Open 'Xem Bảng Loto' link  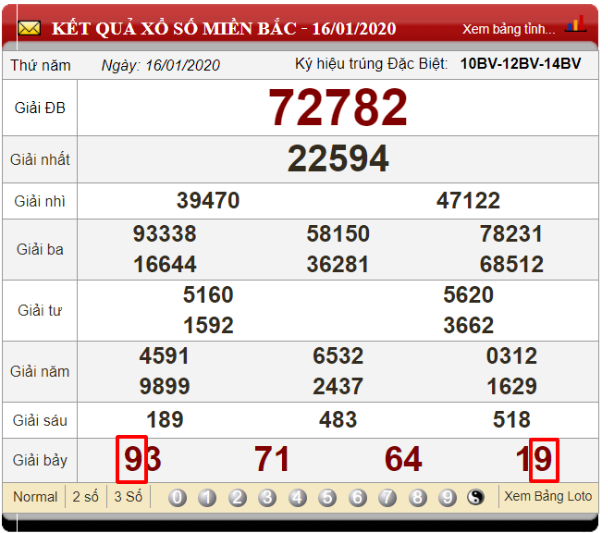click(547, 497)
